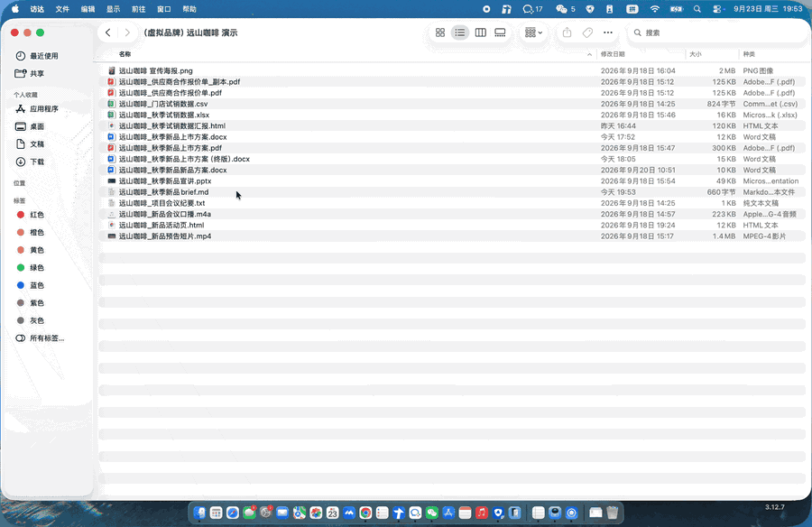Click the tag icon in the toolbar
812x527 pixels.
587,32
